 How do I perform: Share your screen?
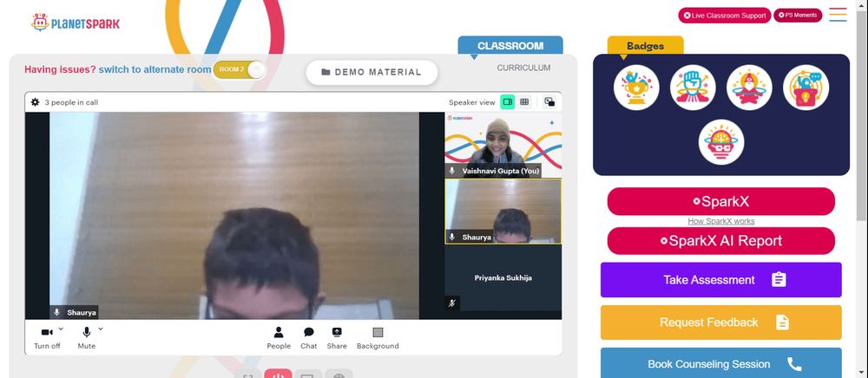click(337, 337)
